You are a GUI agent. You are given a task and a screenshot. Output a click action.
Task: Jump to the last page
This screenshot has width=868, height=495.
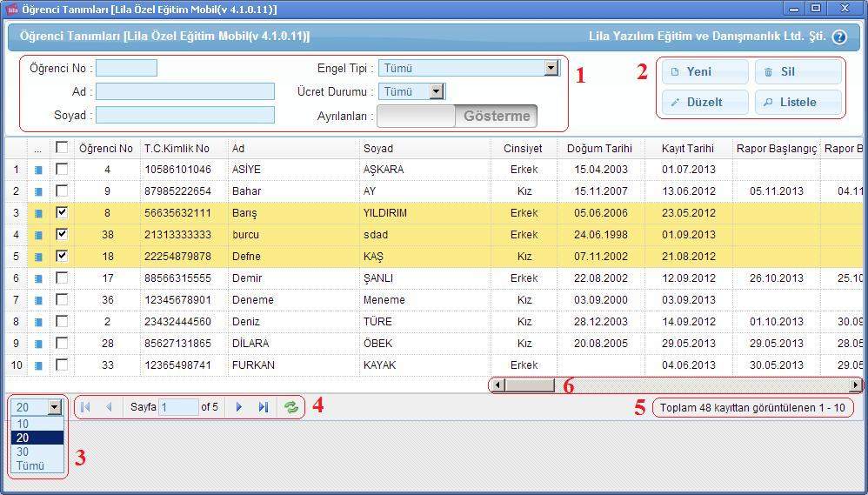coord(263,407)
